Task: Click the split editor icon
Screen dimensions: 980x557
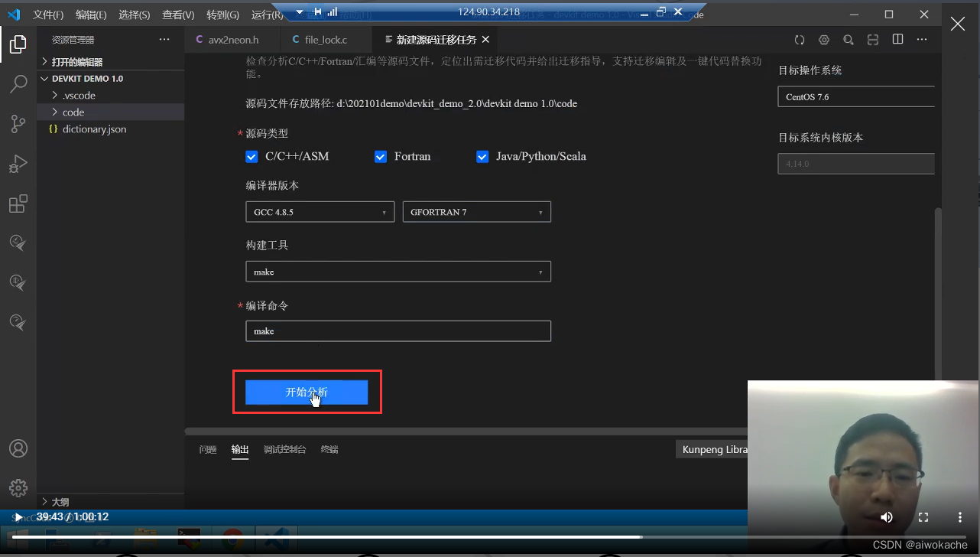Action: 898,40
